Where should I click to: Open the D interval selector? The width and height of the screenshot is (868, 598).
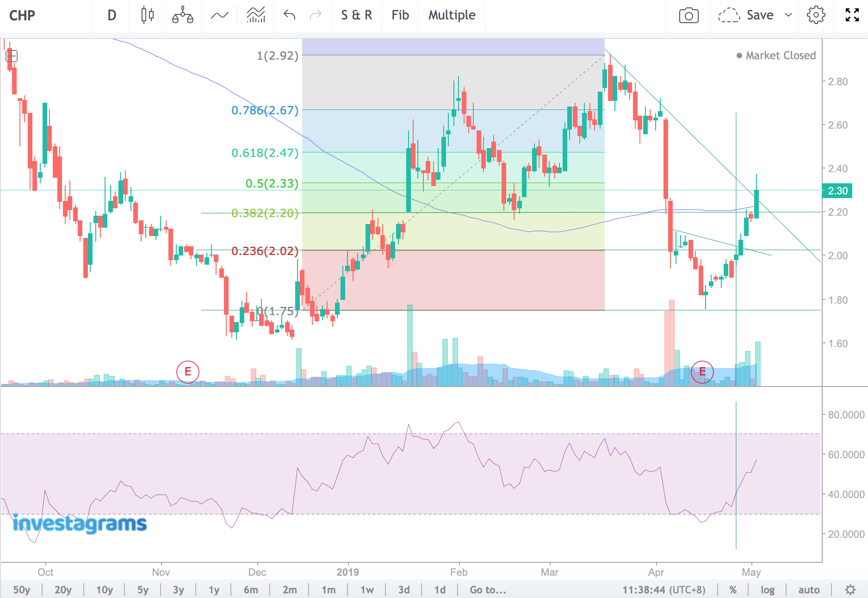coord(112,15)
